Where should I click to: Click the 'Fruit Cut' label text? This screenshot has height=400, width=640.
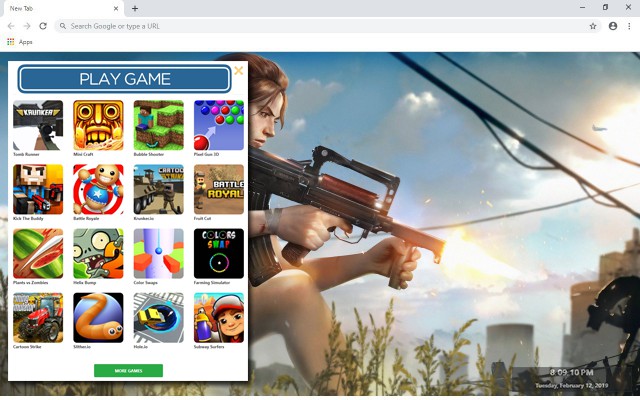(202, 218)
